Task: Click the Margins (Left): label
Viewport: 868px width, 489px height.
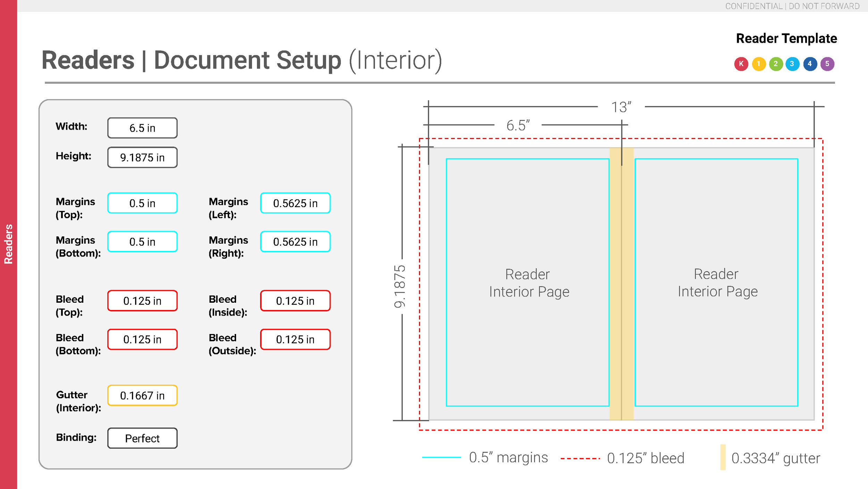Action: [x=228, y=208]
